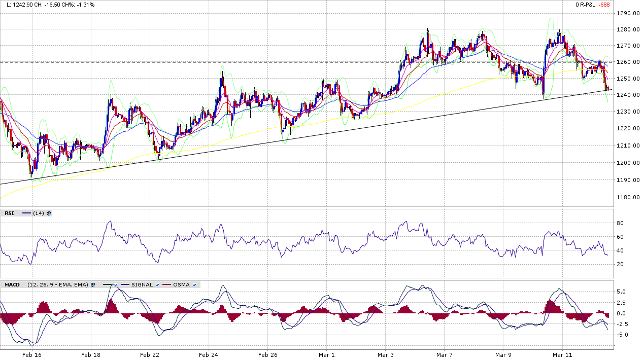This screenshot has height=362, width=644.
Task: Select the MACD panel label
Action: 12,285
